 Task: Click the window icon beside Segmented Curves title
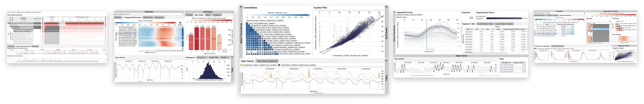[x=394, y=12]
